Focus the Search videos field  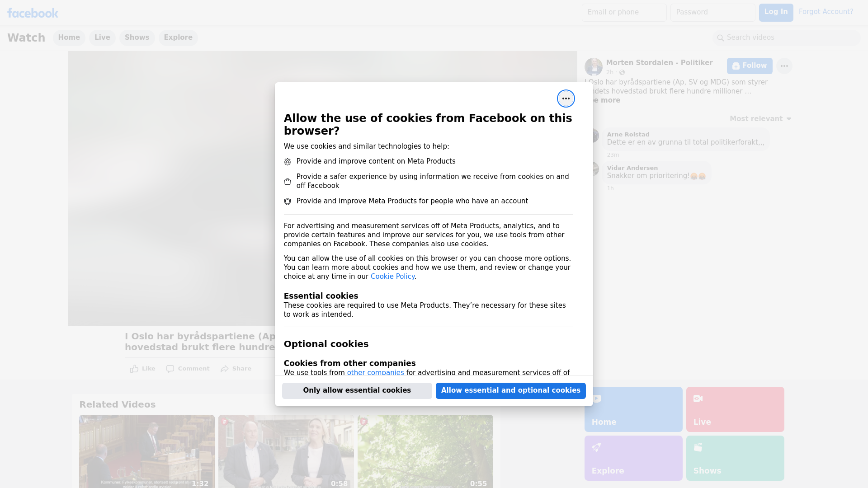787,38
